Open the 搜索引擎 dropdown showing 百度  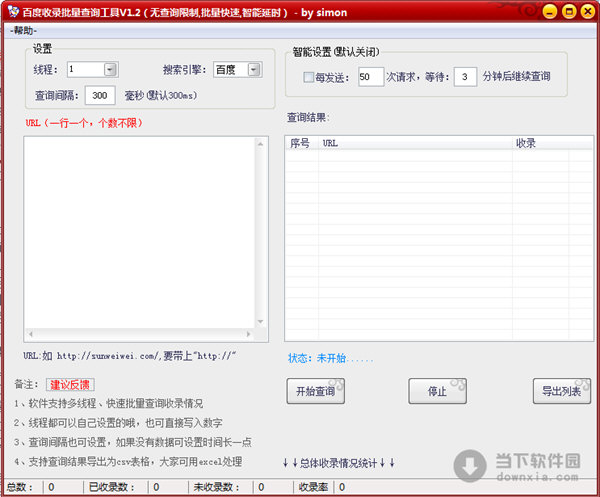click(x=253, y=70)
